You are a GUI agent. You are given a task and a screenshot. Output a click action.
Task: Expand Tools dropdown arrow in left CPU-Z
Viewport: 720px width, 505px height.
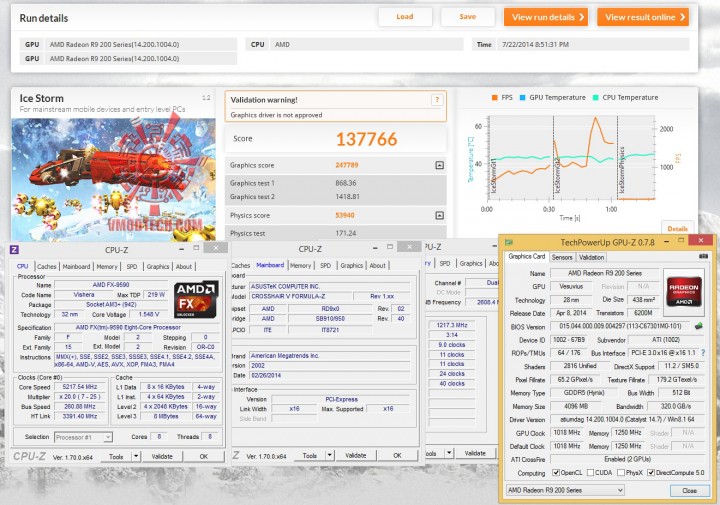tap(136, 456)
